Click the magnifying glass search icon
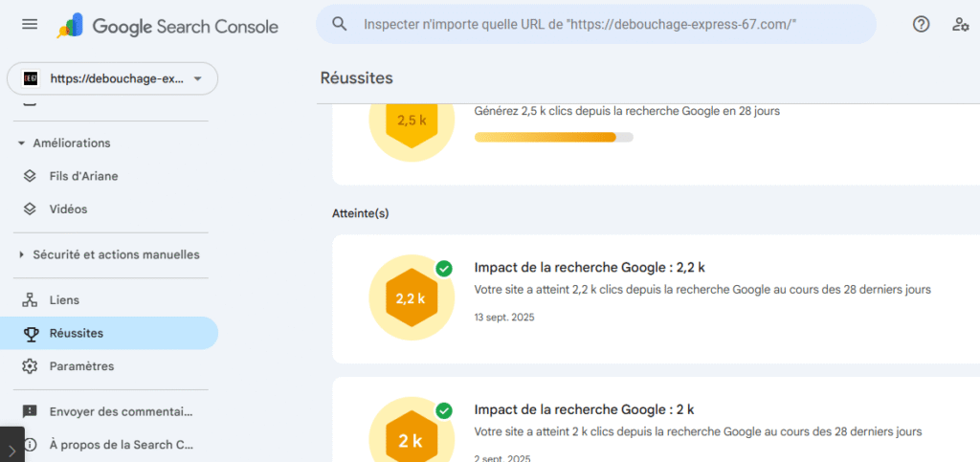This screenshot has width=980, height=462. coord(339,24)
